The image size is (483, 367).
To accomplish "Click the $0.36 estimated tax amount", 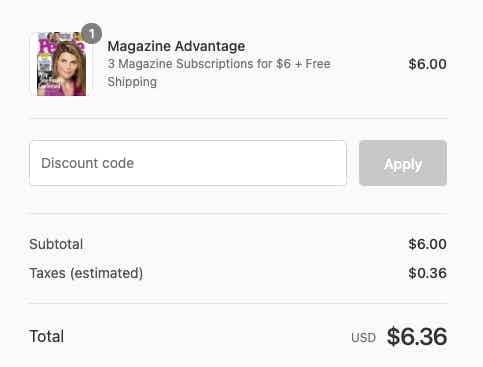I will click(427, 273).
